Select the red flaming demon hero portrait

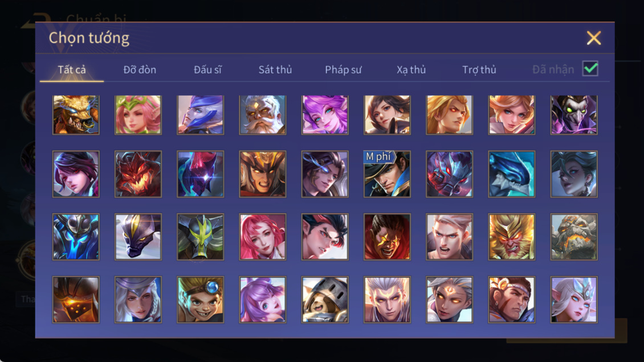coord(138,174)
